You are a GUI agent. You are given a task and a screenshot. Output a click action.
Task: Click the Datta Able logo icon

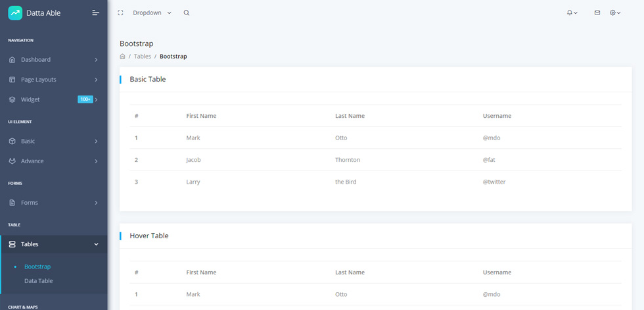pyautogui.click(x=15, y=13)
